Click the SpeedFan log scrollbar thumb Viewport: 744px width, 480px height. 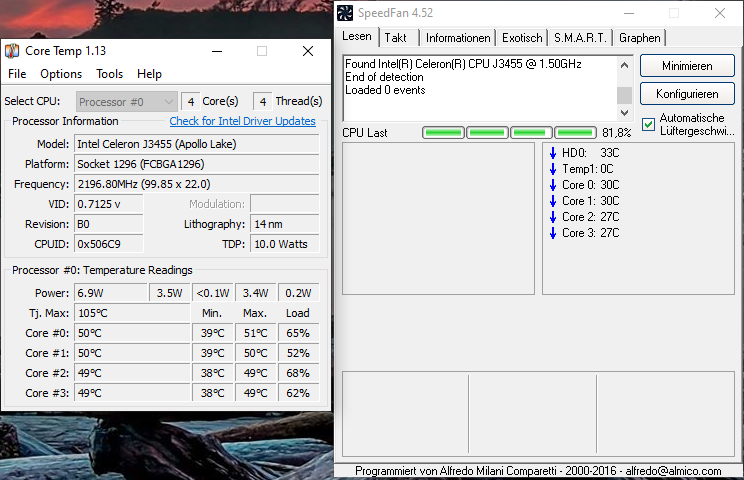pyautogui.click(x=624, y=95)
